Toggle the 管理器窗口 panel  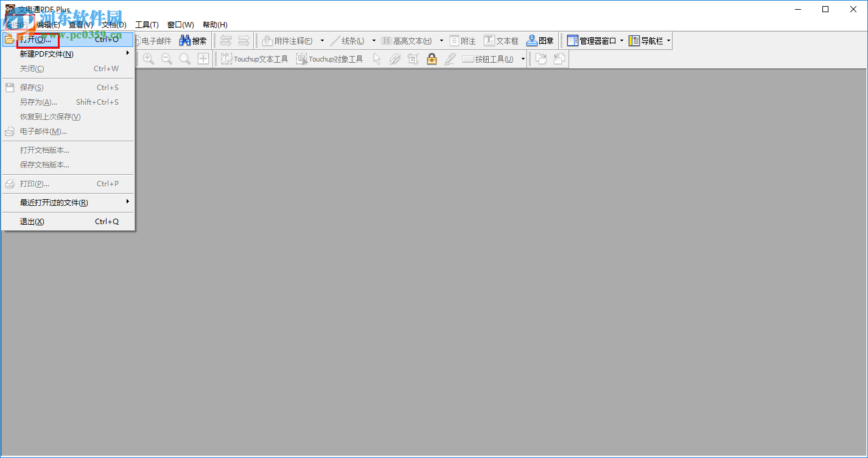[594, 40]
